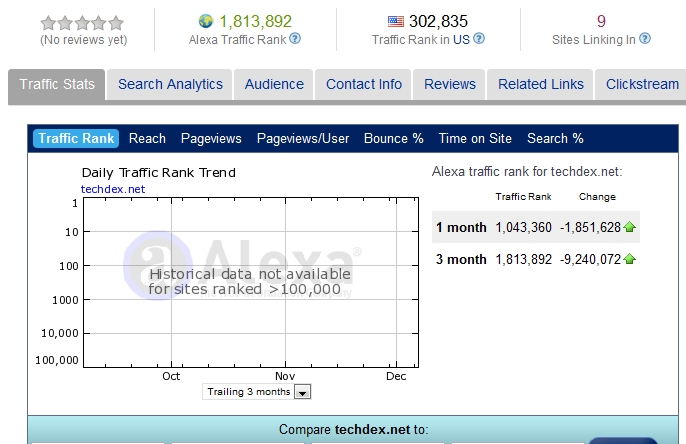Click the star rating icons
686x444 pixels.
coord(82,23)
